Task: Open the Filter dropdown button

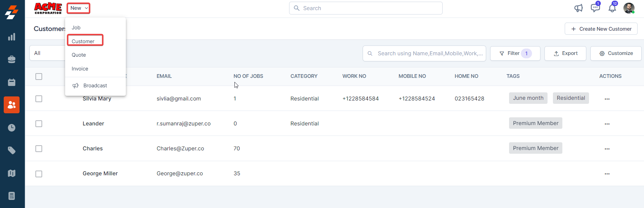Action: (x=515, y=53)
